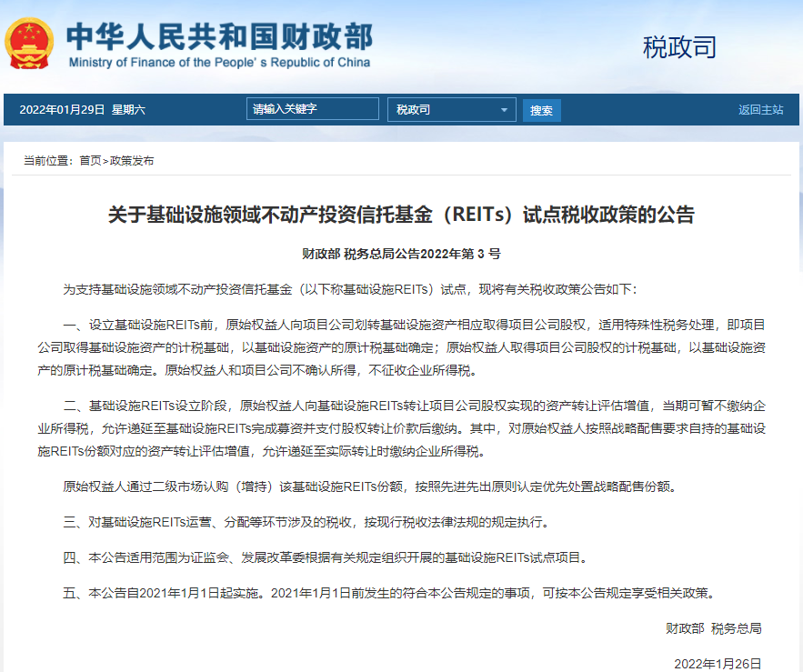Open the 税政司 search scope dropdown
The image size is (803, 672).
(x=451, y=110)
